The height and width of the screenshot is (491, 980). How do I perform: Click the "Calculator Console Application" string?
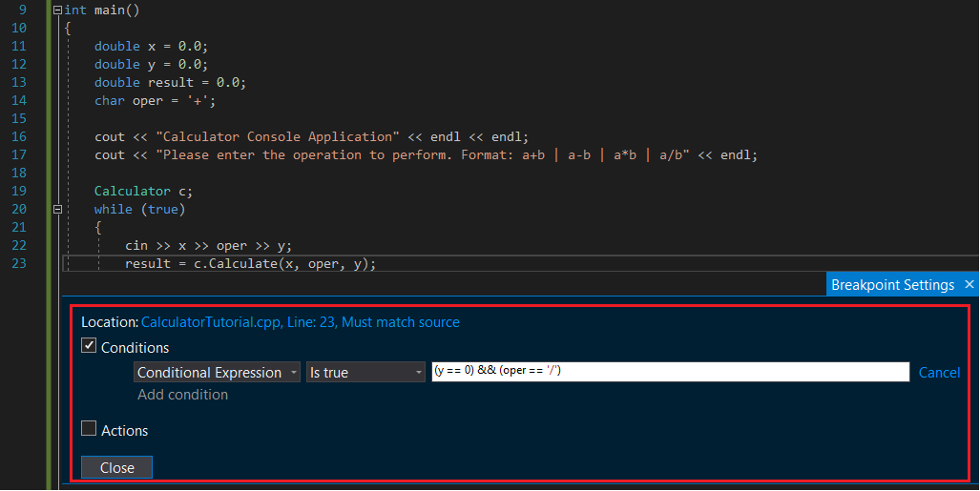(278, 136)
